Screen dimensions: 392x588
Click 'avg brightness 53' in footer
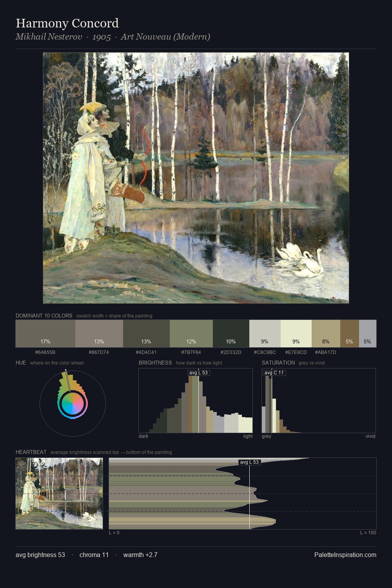tap(40, 555)
